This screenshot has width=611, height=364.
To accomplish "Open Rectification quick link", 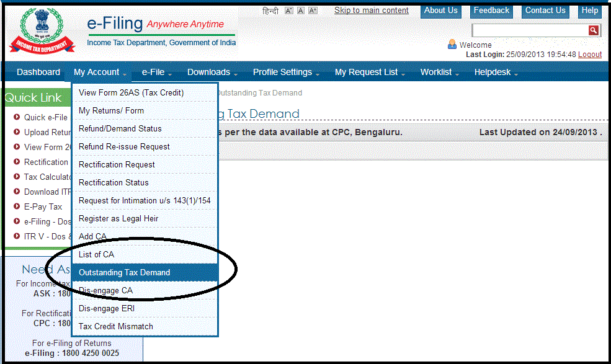I will tap(46, 162).
